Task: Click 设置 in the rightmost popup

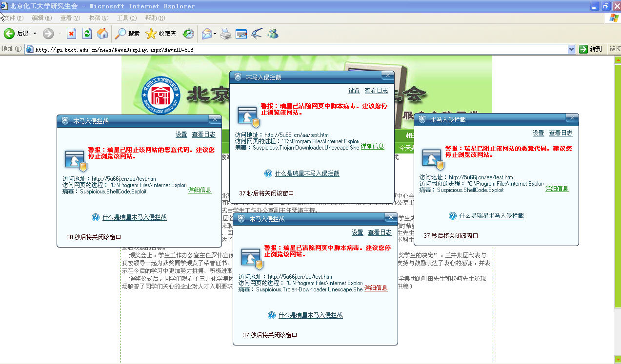Action: click(x=539, y=133)
